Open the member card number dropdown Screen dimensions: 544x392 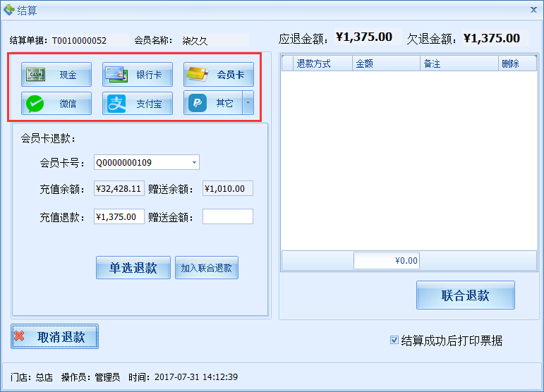pos(194,163)
